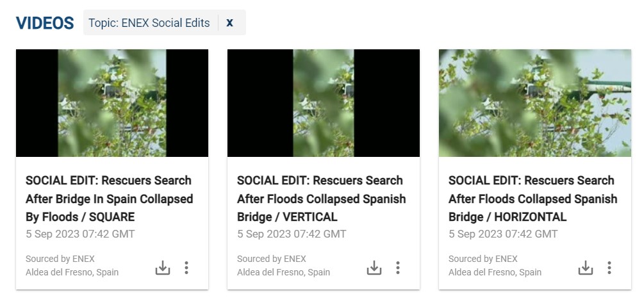The width and height of the screenshot is (644, 301).
Task: Click the date on the SQUARE video card
Action: click(x=80, y=234)
